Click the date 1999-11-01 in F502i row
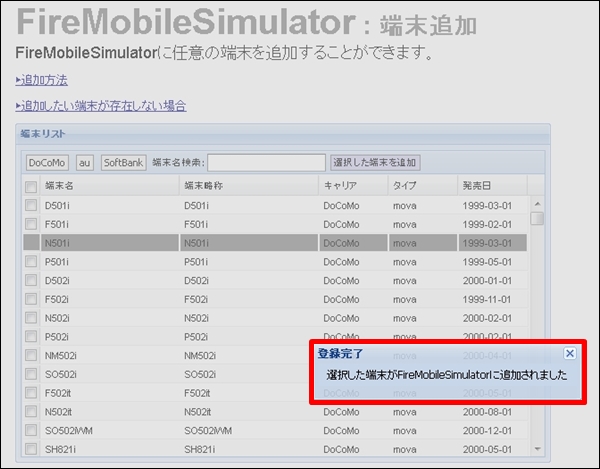This screenshot has width=600, height=469. pyautogui.click(x=487, y=300)
